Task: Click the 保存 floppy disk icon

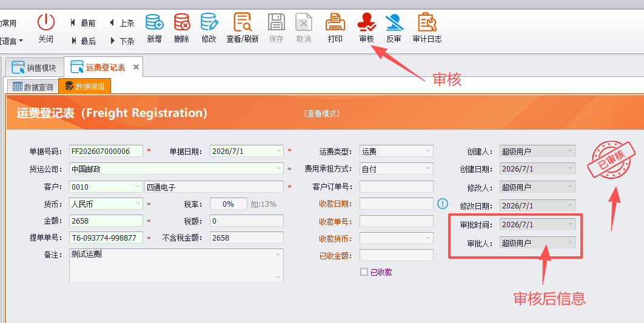Action: (x=277, y=22)
